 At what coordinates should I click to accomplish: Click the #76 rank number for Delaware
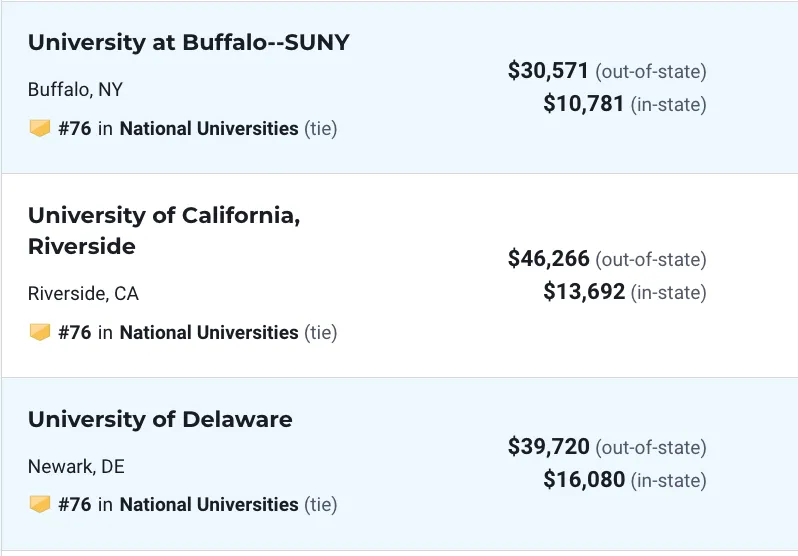(75, 505)
